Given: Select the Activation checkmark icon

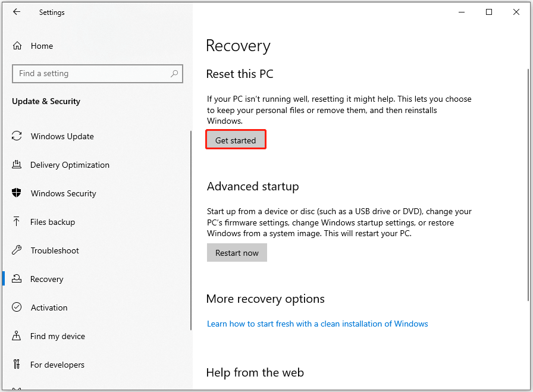Looking at the screenshot, I should (17, 308).
